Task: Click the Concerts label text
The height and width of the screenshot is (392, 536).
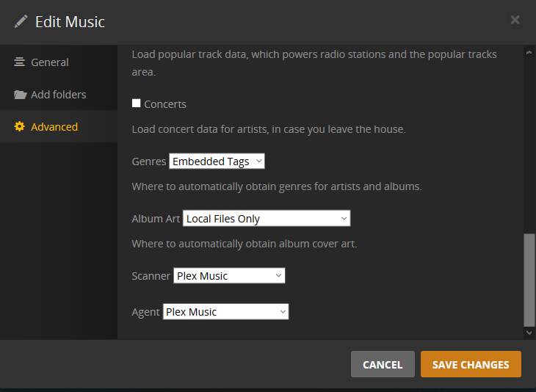Action: (x=165, y=104)
